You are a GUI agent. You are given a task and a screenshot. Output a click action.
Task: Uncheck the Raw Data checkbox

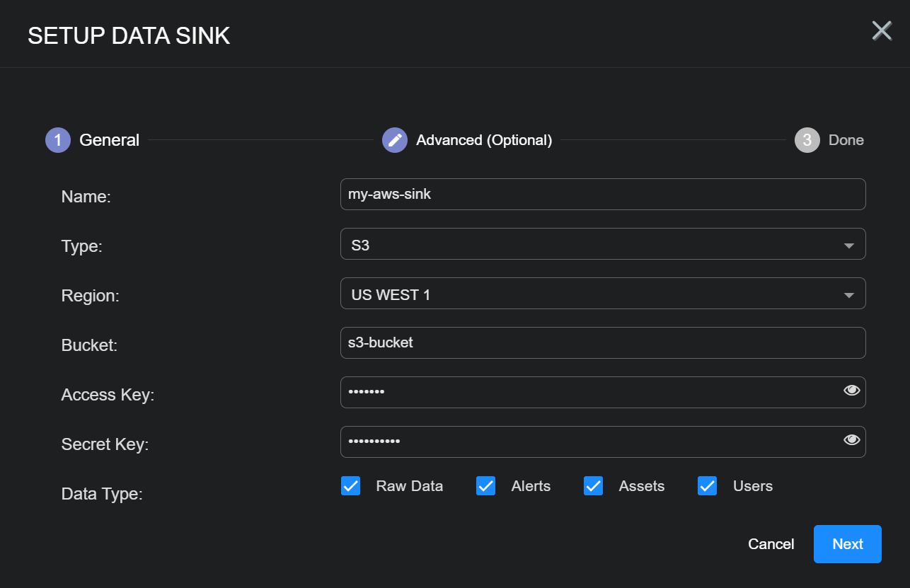point(351,486)
